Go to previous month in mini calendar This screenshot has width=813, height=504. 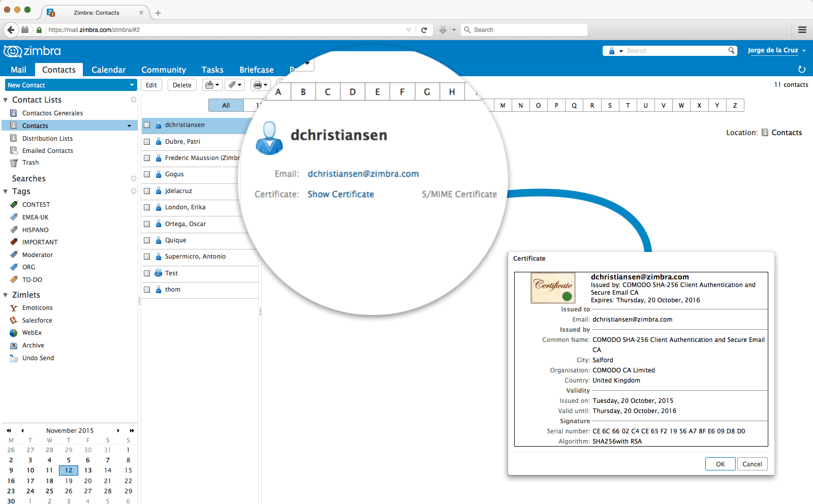(22, 430)
